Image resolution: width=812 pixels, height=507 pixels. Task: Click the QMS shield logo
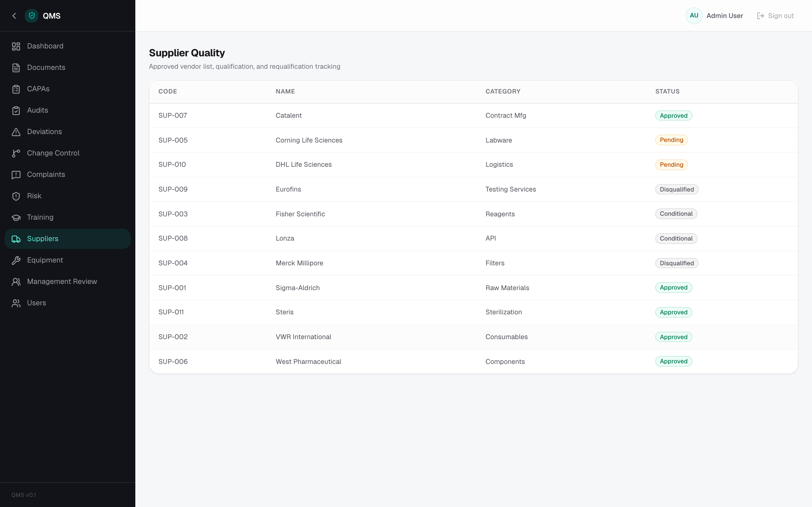click(x=32, y=16)
